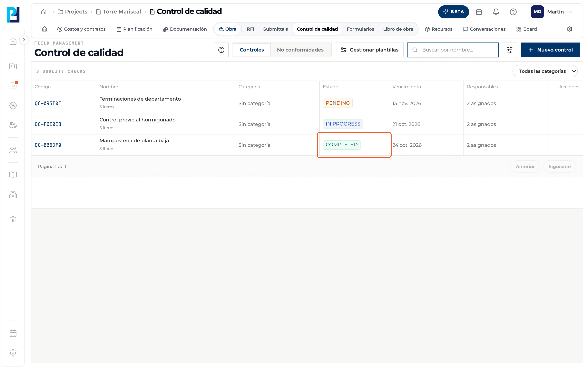Open the sidebar calendar icon at bottom
Image resolution: width=588 pixels, height=368 pixels.
pyautogui.click(x=13, y=333)
